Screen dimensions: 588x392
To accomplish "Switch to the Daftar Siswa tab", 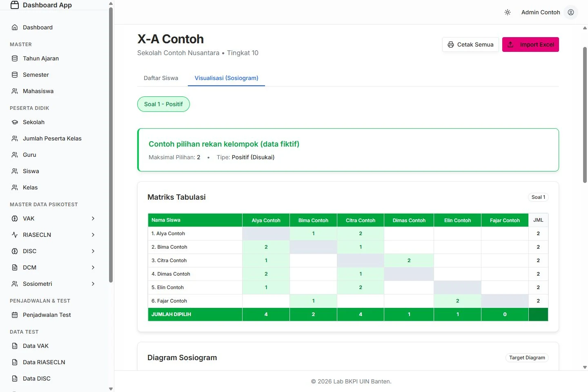I will [161, 78].
